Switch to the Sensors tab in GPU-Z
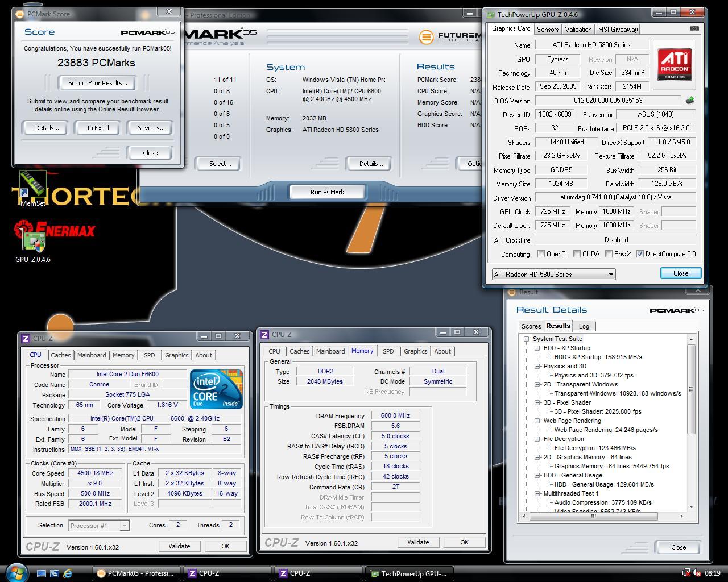Screen dimensions: 728x582 pyautogui.click(x=548, y=30)
